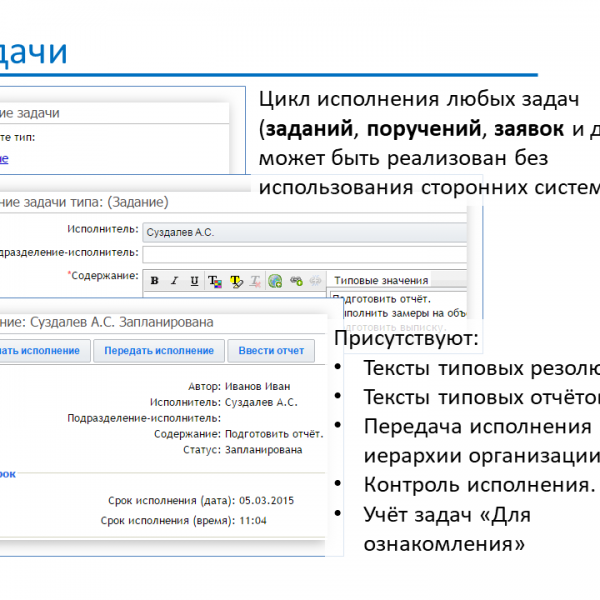Open the text color picker icon

pos(215,281)
